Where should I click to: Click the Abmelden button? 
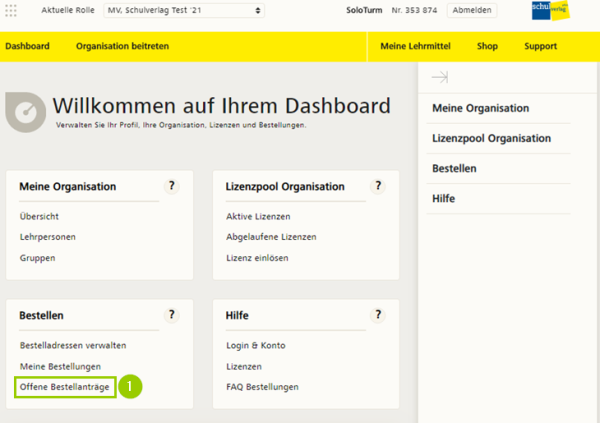[x=472, y=10]
